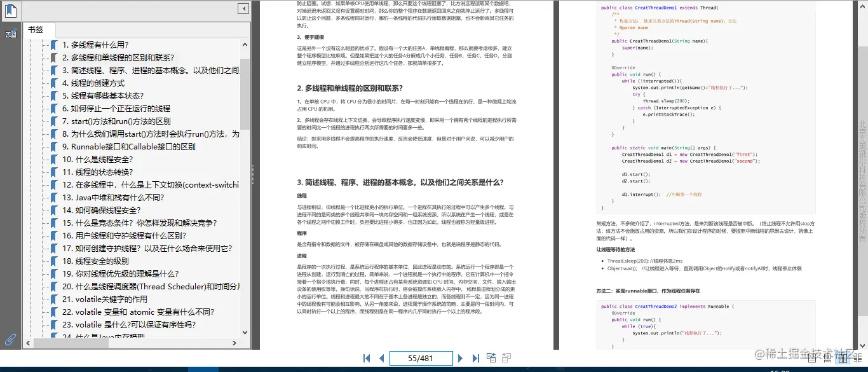This screenshot has width=868, height=372.
Task: Go to previous page
Action: tap(381, 358)
